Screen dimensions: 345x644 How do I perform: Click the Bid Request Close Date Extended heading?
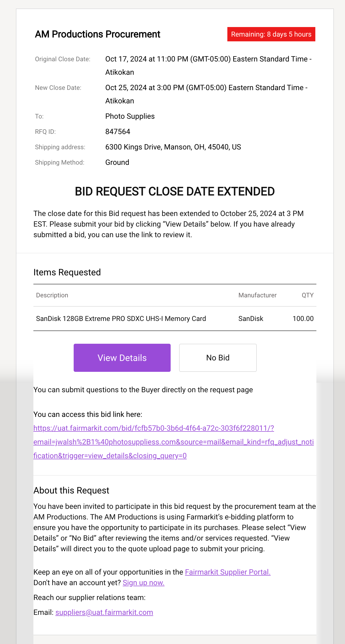(x=175, y=191)
